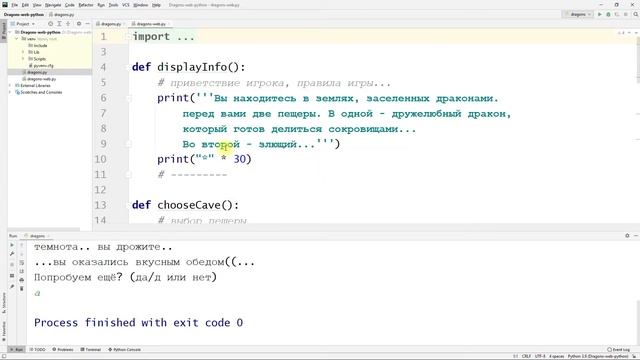Collapse the Dragons-web-python root folder
The height and width of the screenshot is (360, 640).
click(11, 32)
